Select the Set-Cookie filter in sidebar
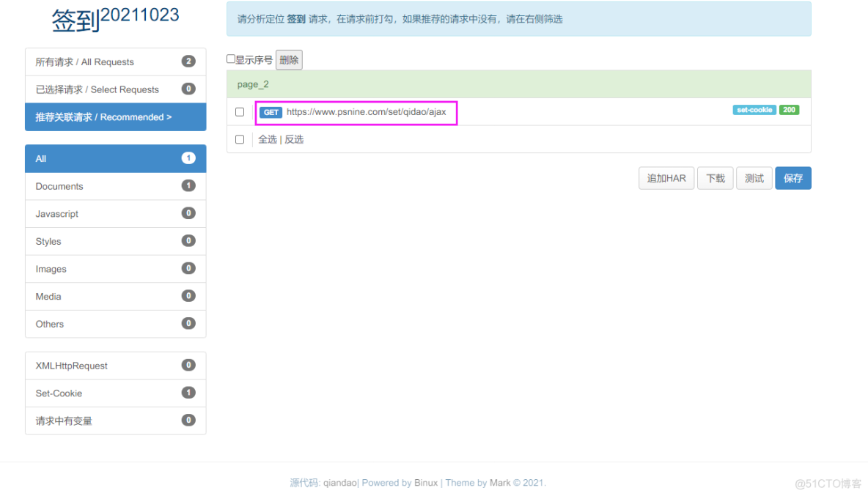Screen dimensions: 868x496 (x=58, y=393)
